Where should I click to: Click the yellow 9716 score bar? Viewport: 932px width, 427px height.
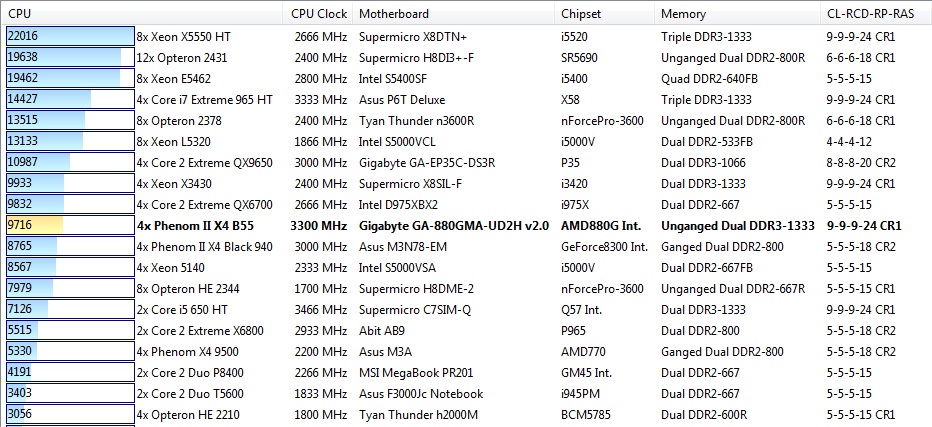click(35, 226)
